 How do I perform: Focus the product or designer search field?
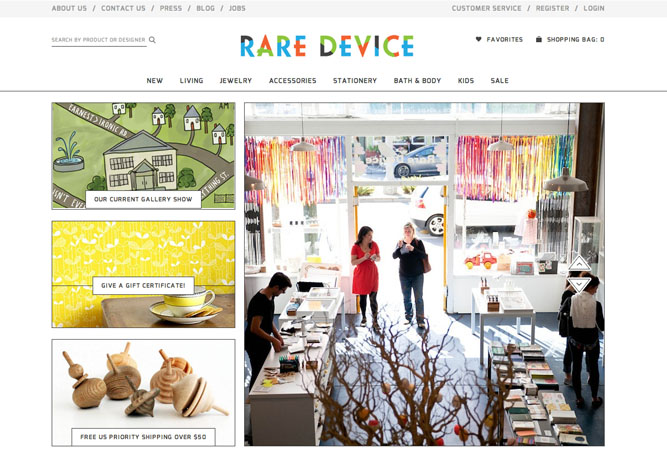[99, 40]
